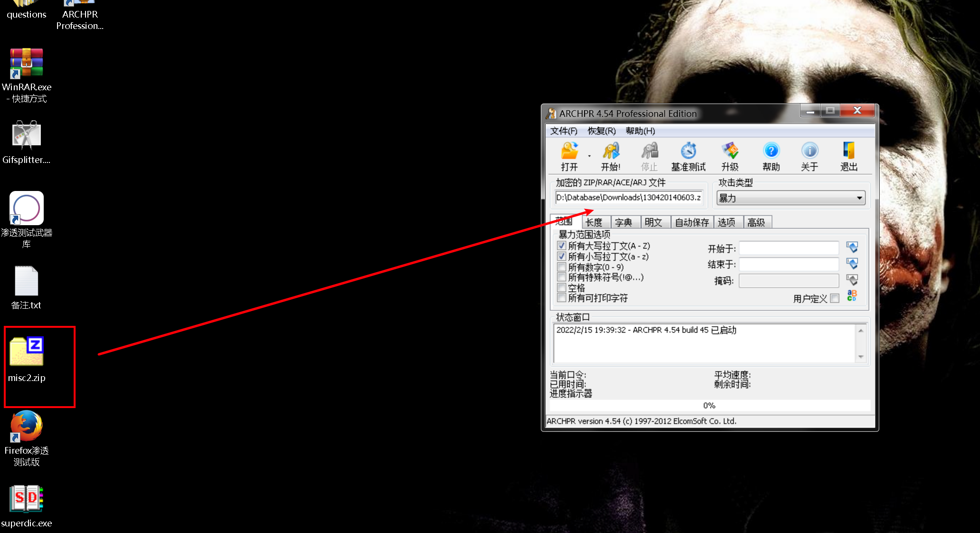The image size is (980, 533).
Task: Enable the 用户定义 checkbox
Action: pos(835,298)
